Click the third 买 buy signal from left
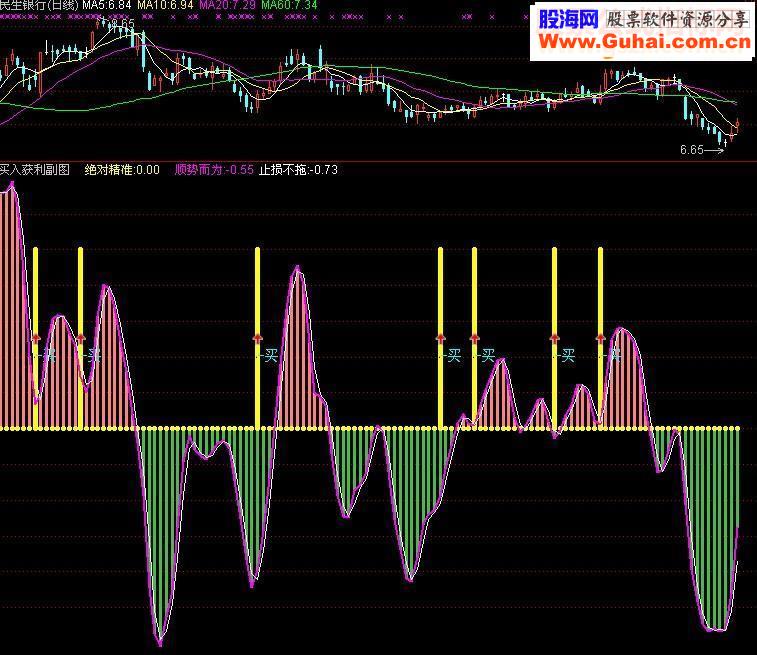This screenshot has height=655, width=757. pos(270,356)
